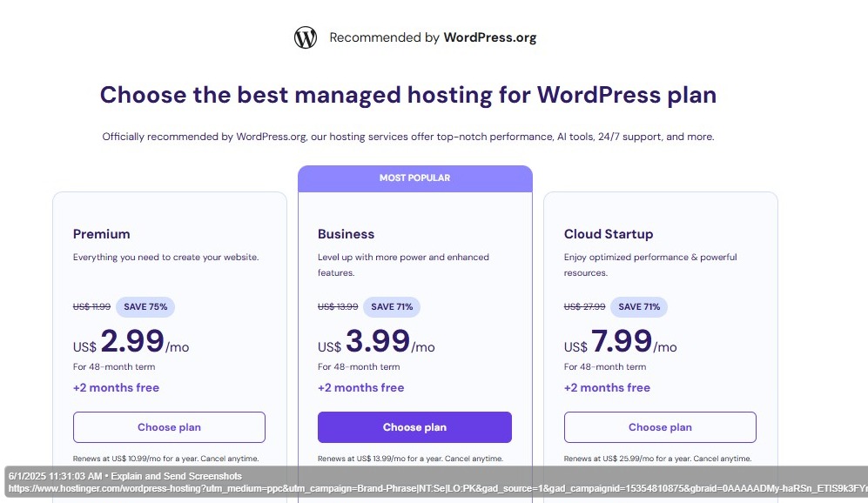Click '+2 months free' under Business
This screenshot has width=868, height=503.
(x=361, y=388)
